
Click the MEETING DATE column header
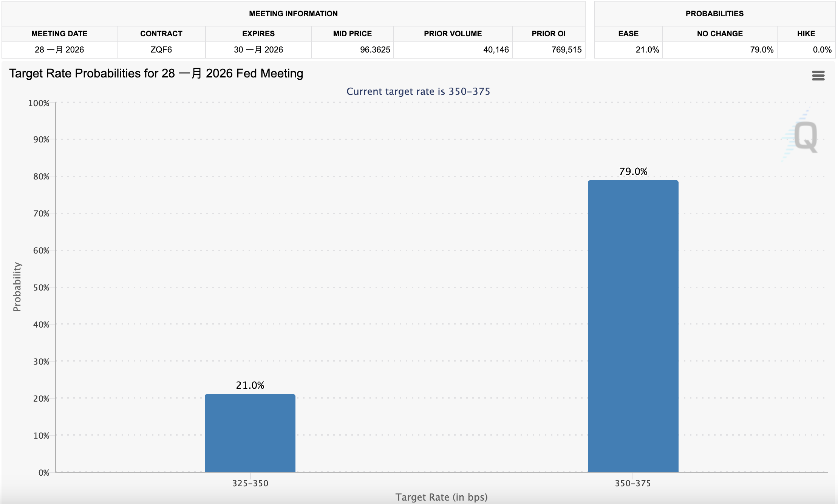click(59, 34)
